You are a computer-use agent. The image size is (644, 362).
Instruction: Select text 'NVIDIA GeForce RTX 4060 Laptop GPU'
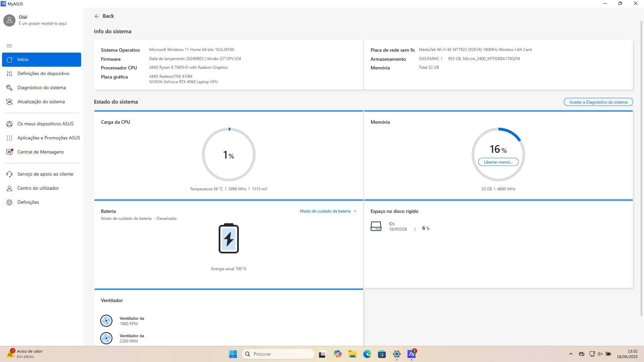[183, 82]
